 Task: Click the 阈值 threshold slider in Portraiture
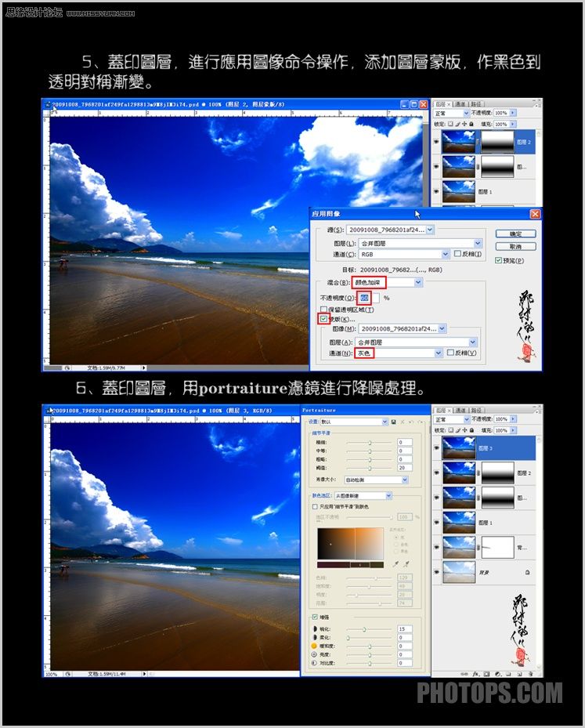(x=370, y=468)
